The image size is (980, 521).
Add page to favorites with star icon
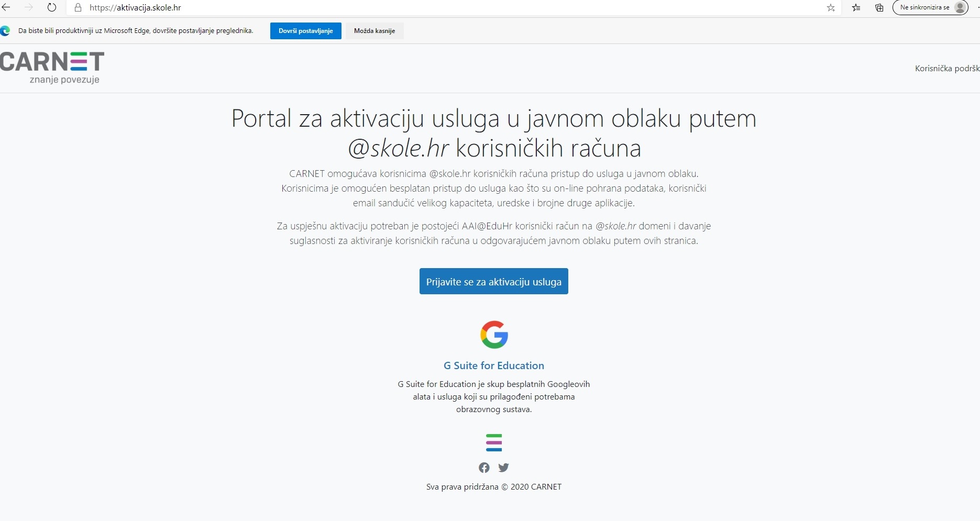tap(831, 8)
